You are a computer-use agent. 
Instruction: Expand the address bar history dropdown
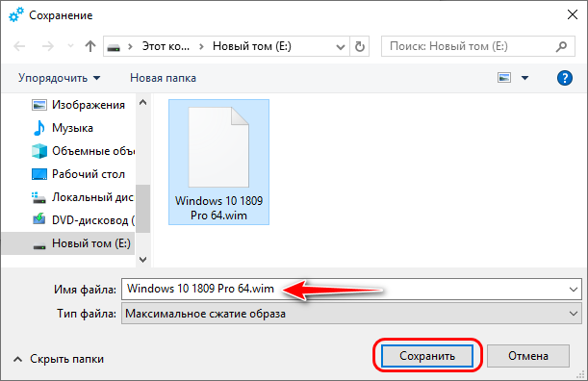[340, 46]
